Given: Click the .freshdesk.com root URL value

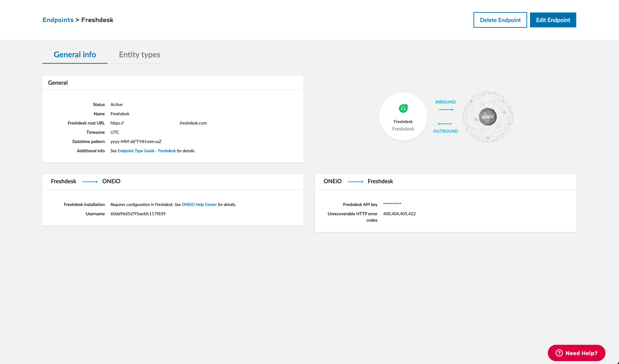Looking at the screenshot, I should tap(159, 123).
